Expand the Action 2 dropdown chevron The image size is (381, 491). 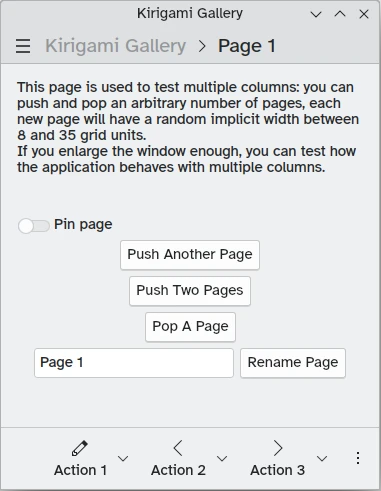pos(222,459)
